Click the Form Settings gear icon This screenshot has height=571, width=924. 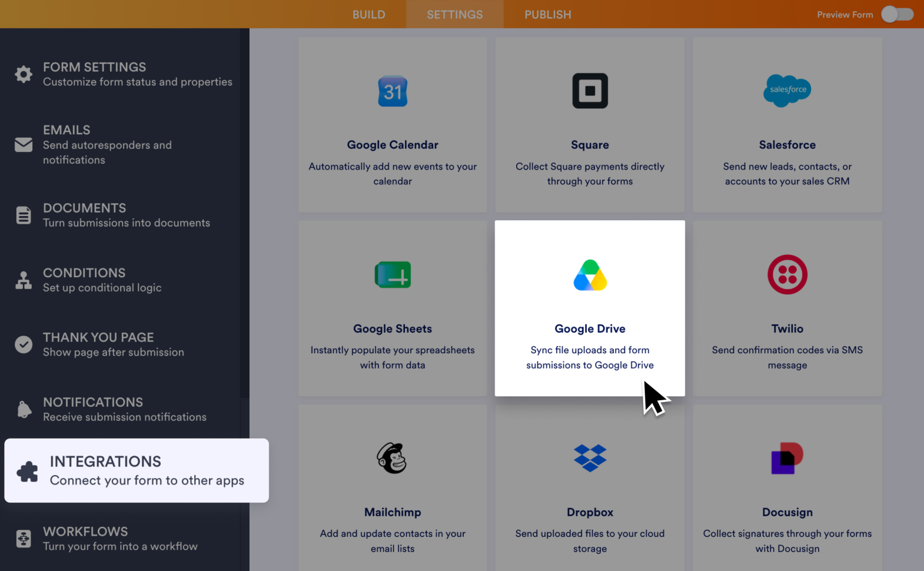pos(24,74)
